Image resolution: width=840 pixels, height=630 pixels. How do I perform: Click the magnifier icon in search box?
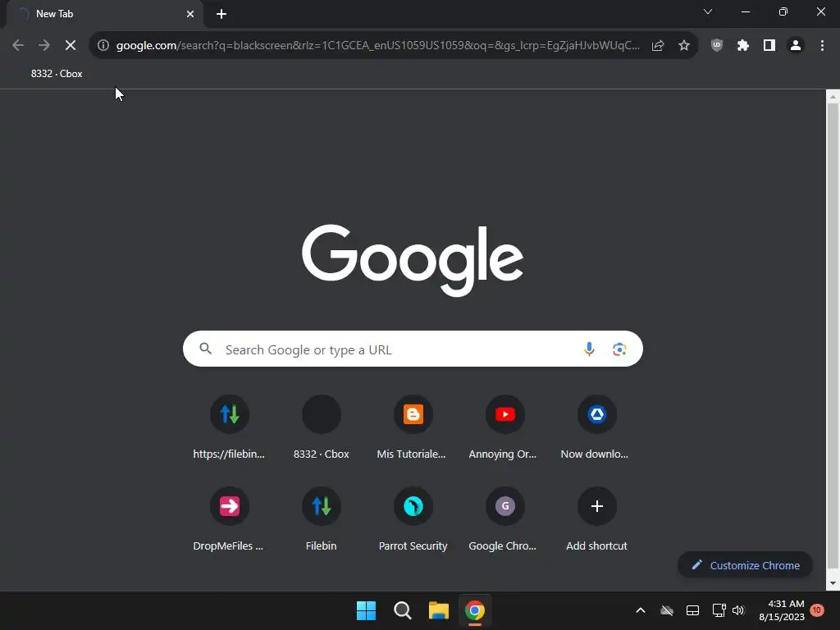pos(205,349)
